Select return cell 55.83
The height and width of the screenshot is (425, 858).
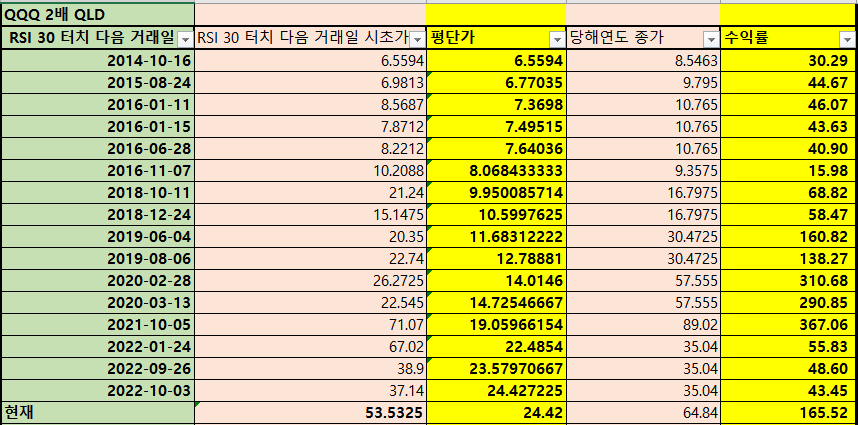click(787, 347)
